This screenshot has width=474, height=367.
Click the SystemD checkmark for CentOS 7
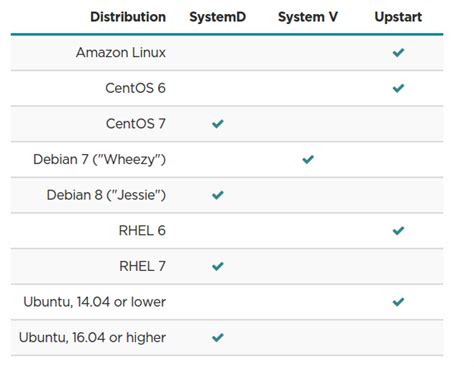click(218, 124)
